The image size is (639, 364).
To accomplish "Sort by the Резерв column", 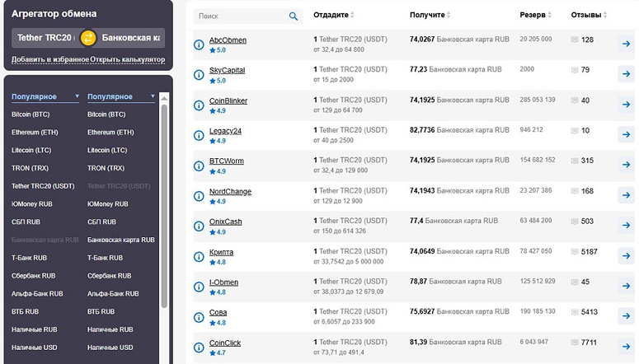I will [x=535, y=15].
